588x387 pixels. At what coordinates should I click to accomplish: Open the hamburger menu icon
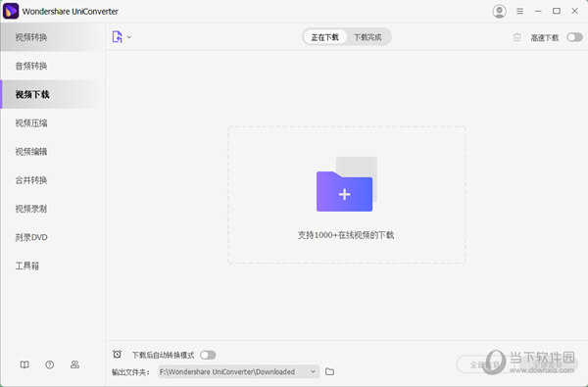pyautogui.click(x=519, y=11)
